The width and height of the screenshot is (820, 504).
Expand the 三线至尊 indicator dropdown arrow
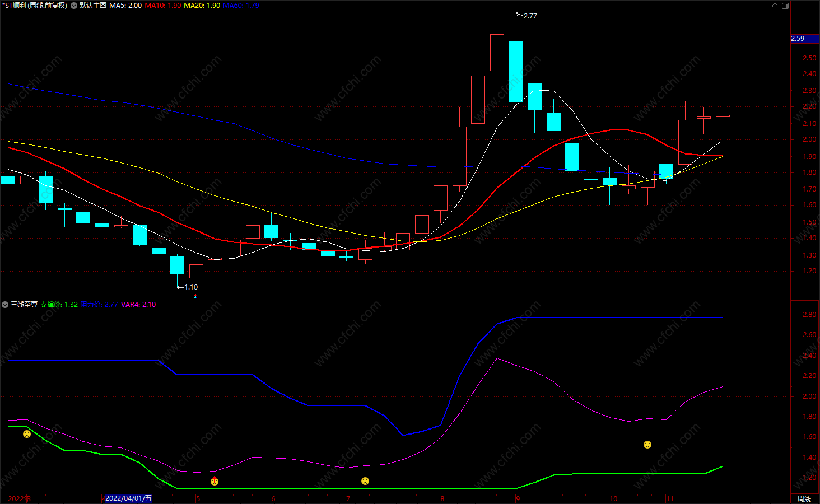click(x=5, y=305)
